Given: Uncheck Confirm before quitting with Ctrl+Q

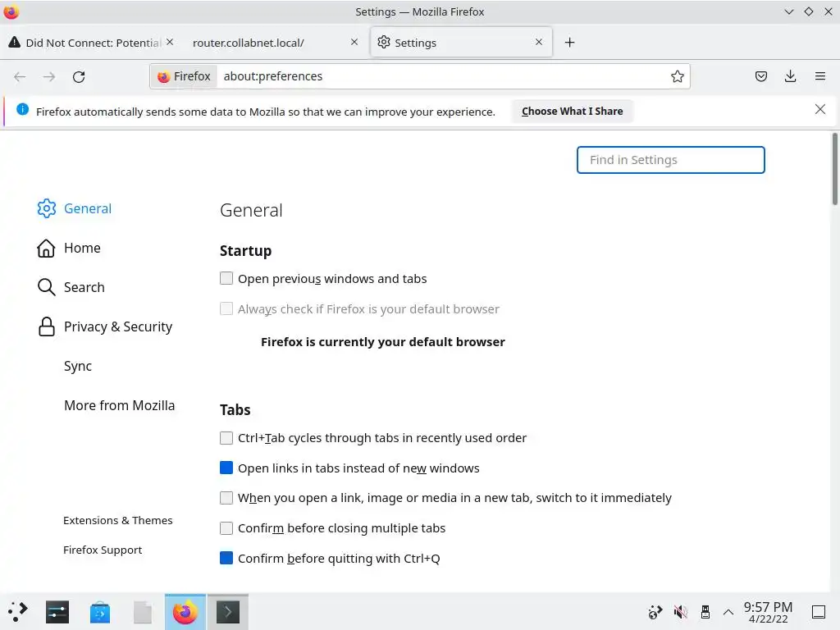Looking at the screenshot, I should click(x=226, y=558).
